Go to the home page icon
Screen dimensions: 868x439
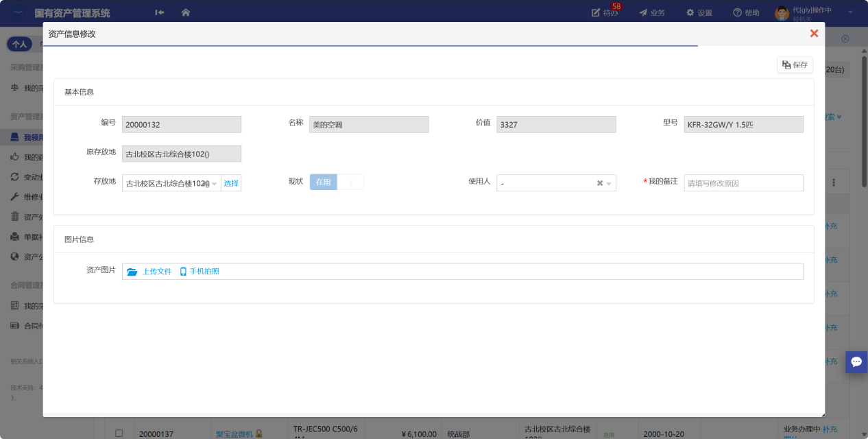(x=186, y=12)
